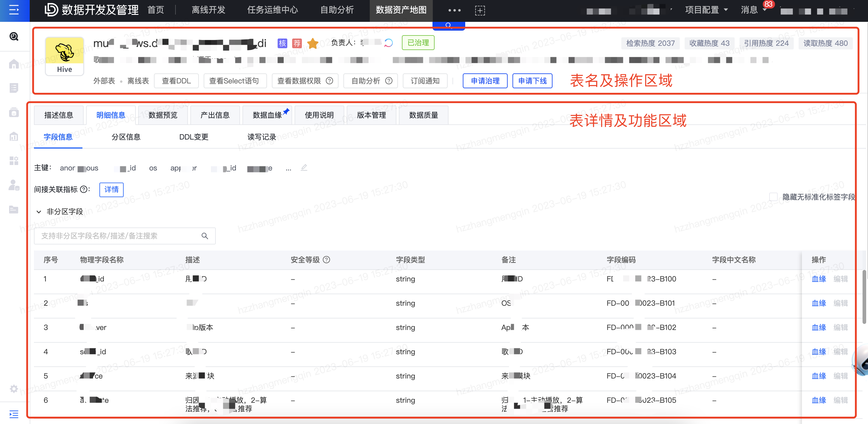Open the dashboard grid sidebar icon
The image size is (868, 424).
tap(14, 160)
